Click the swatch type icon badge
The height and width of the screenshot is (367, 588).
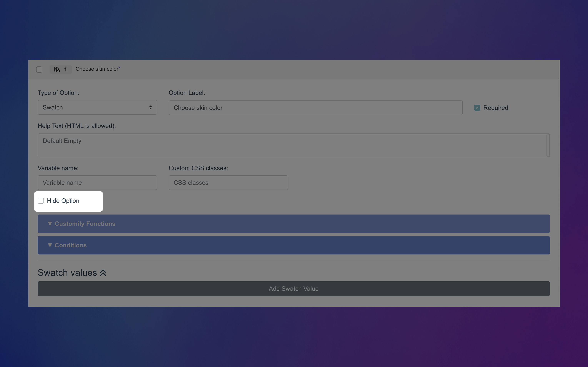coord(57,69)
